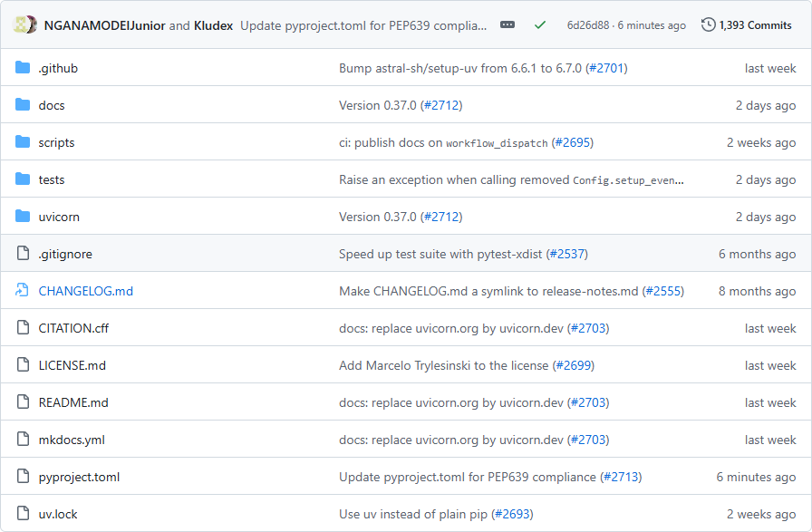Expand the commit message ellipsis button
812x532 pixels.
point(507,25)
